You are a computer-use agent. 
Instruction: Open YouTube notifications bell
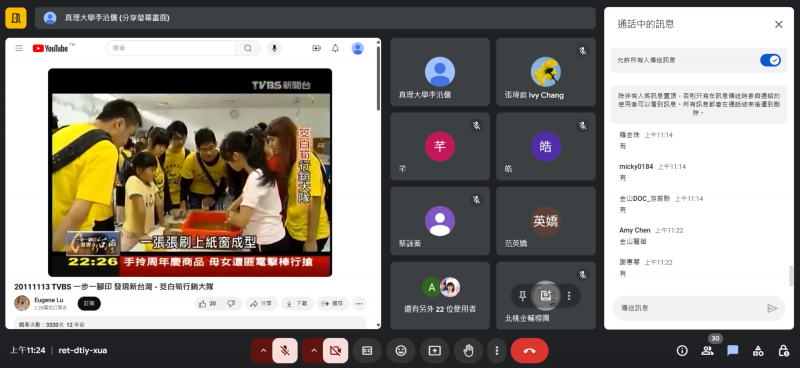(x=335, y=48)
